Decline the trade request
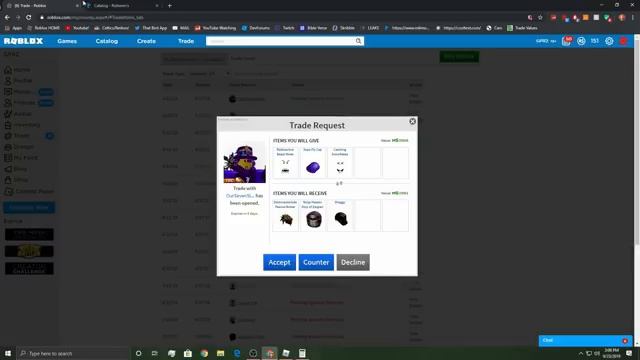Screen dimensions: 640x360 [x=353, y=262]
